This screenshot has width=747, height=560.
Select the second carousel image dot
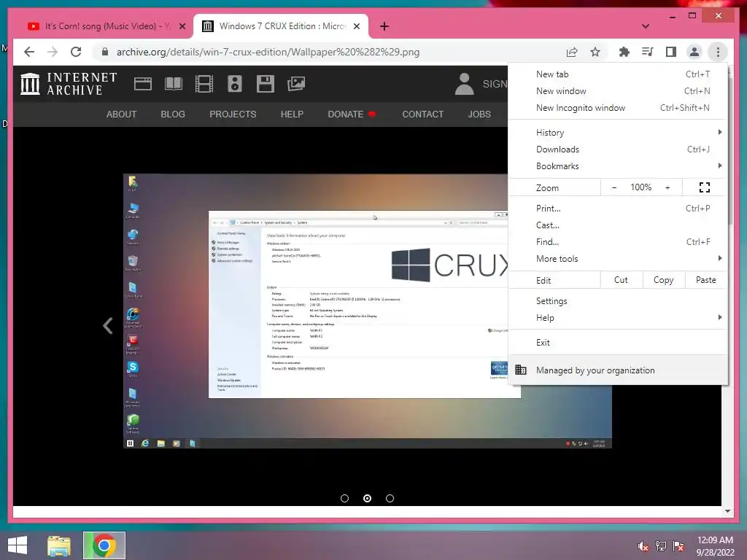pos(368,498)
